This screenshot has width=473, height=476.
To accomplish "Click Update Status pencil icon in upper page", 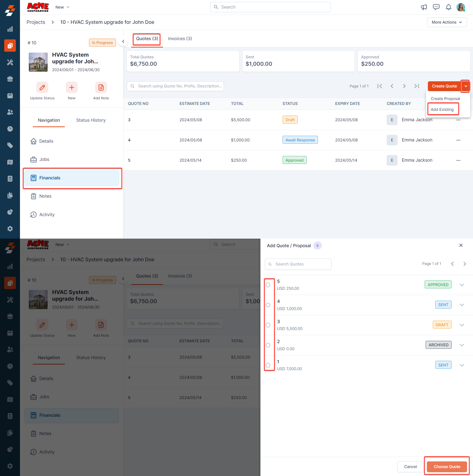I will pos(42,88).
